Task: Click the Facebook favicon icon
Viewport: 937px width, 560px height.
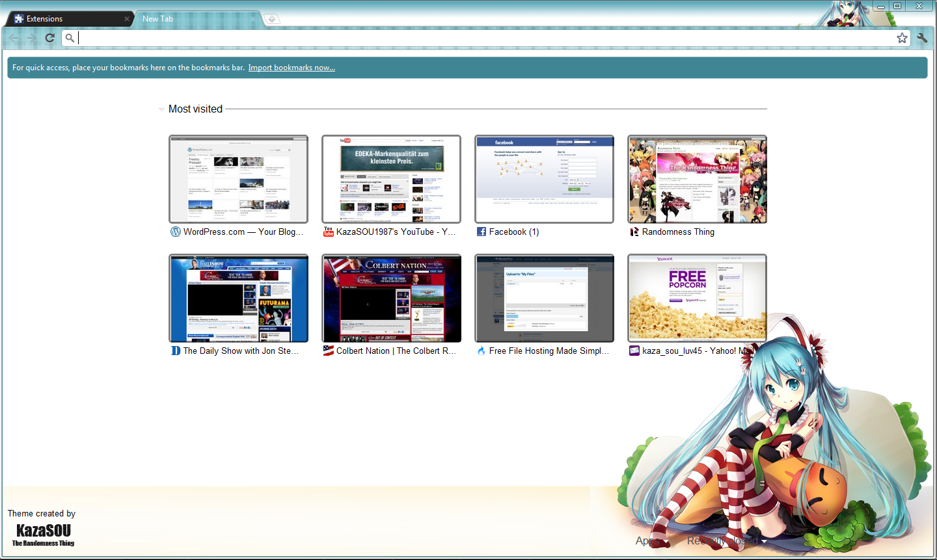Action: coord(482,232)
